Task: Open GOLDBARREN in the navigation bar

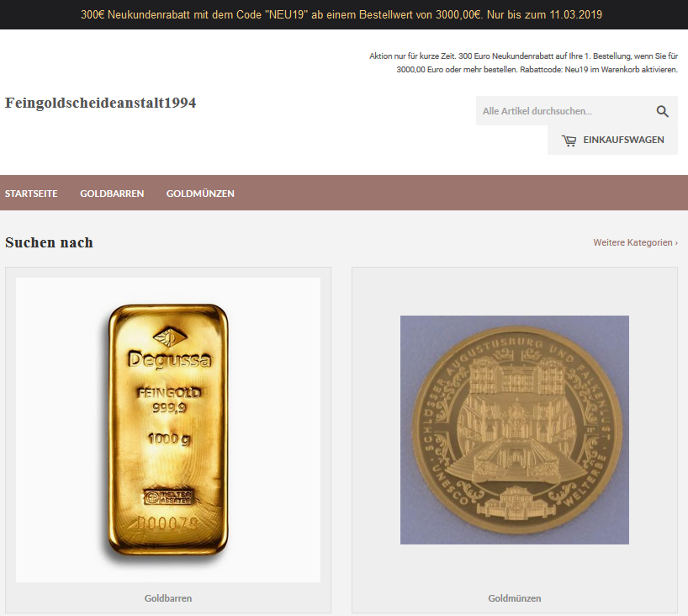Action: (112, 194)
